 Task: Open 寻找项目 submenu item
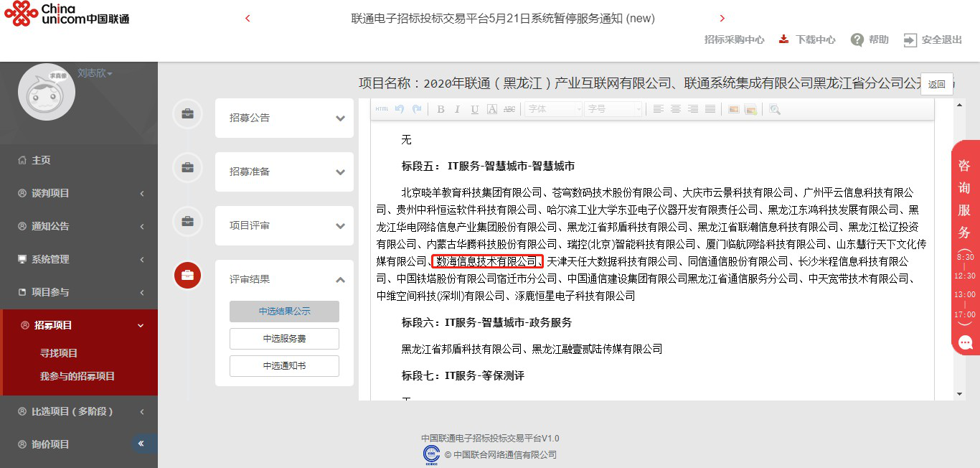tap(59, 353)
